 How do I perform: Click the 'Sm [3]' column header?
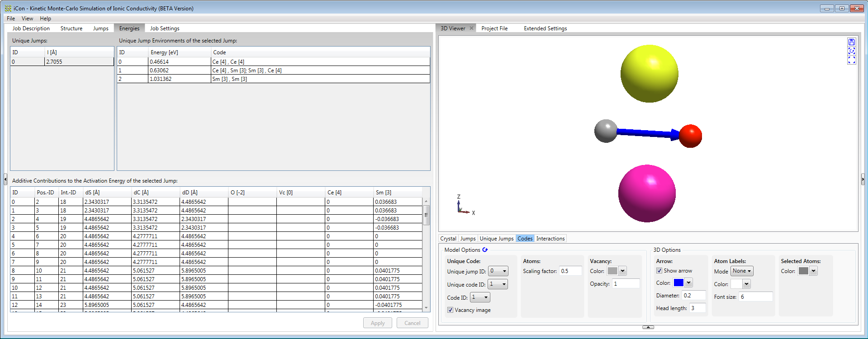(x=398, y=193)
